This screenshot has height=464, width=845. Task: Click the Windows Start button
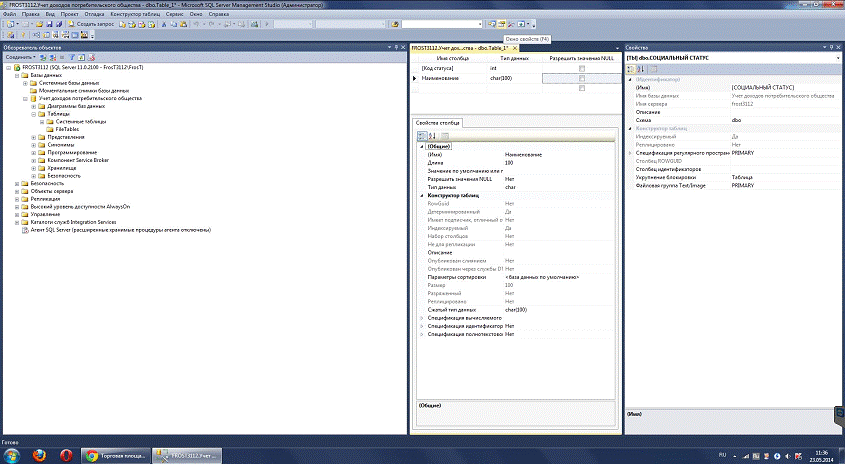[x=10, y=455]
